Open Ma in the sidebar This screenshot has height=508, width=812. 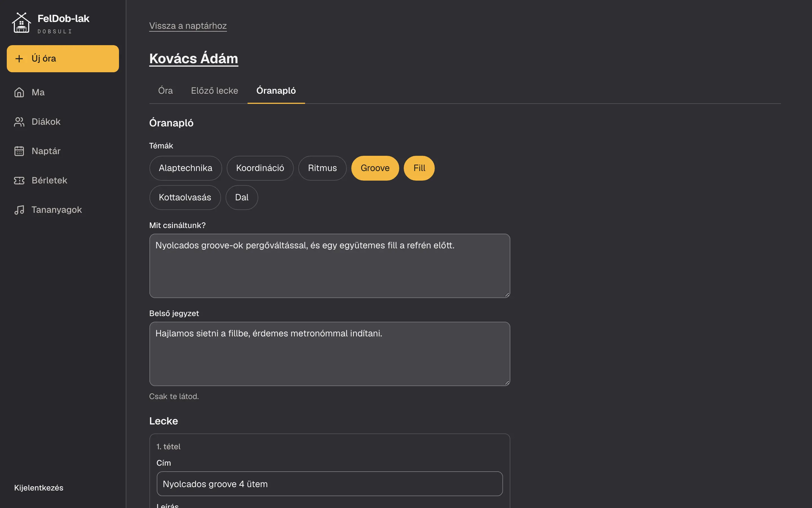63,92
